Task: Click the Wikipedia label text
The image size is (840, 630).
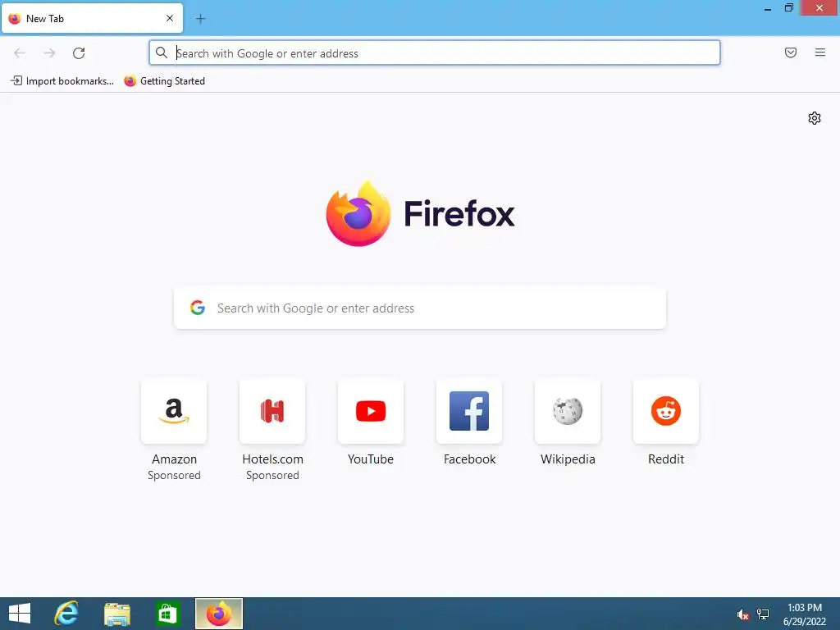Action: pyautogui.click(x=568, y=459)
